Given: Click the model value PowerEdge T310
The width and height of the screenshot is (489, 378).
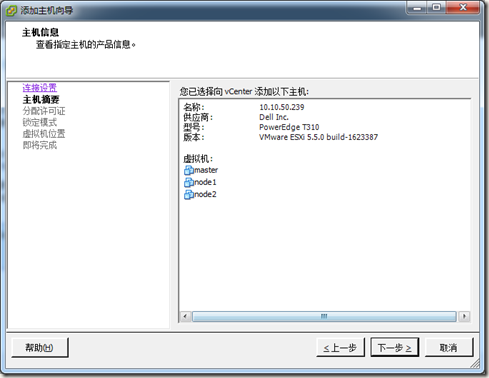Looking at the screenshot, I should (x=289, y=127).
